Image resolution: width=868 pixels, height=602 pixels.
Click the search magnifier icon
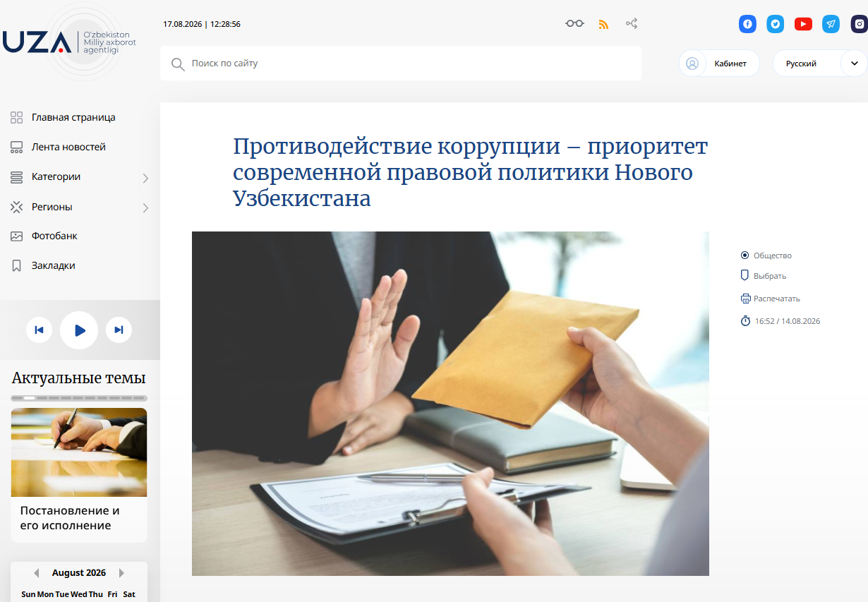178,64
